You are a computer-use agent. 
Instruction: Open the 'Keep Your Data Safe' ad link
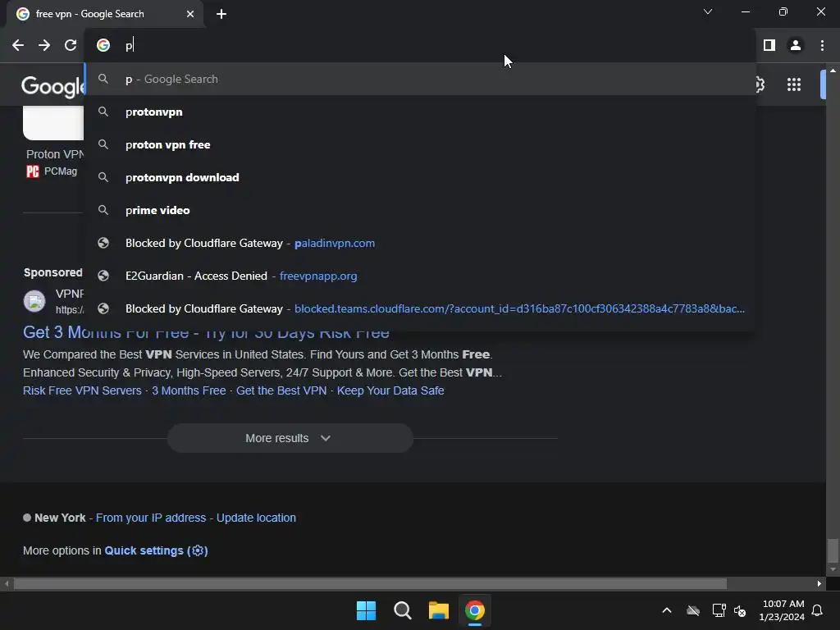point(390,390)
